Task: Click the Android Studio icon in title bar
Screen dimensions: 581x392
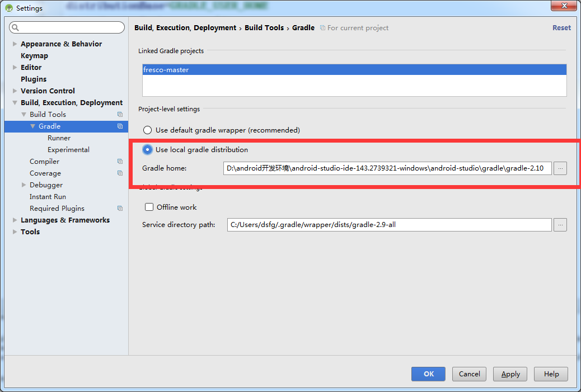Action: coord(9,8)
